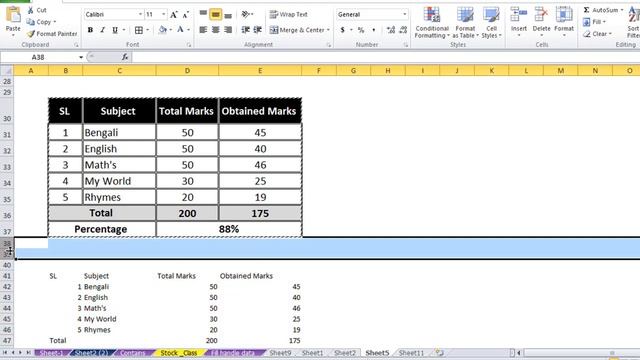Open the Fill menu
Screen dimensions: 640x360
click(x=594, y=22)
